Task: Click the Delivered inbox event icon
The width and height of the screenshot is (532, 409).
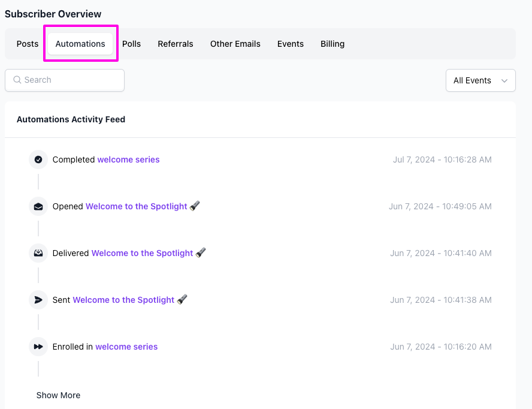Action: pos(38,253)
